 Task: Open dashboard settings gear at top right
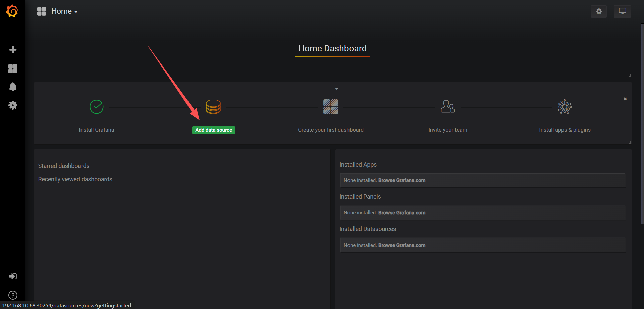[x=599, y=11]
